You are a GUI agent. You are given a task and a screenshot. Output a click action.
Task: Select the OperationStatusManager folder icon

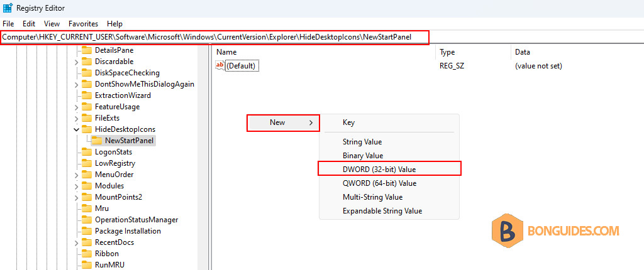pos(87,220)
